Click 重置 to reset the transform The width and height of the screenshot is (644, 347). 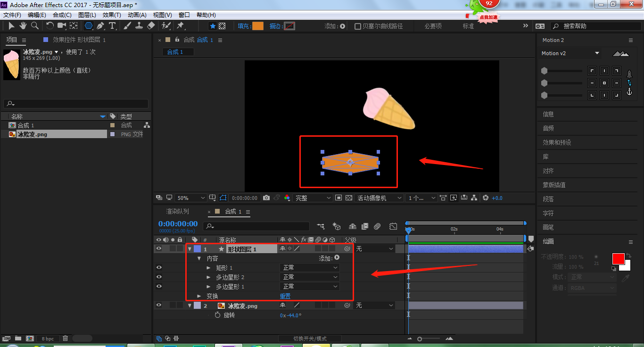[x=285, y=296]
